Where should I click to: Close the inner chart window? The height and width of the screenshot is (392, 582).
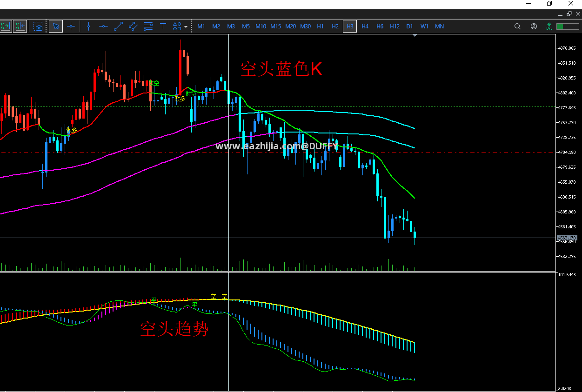pos(578,14)
